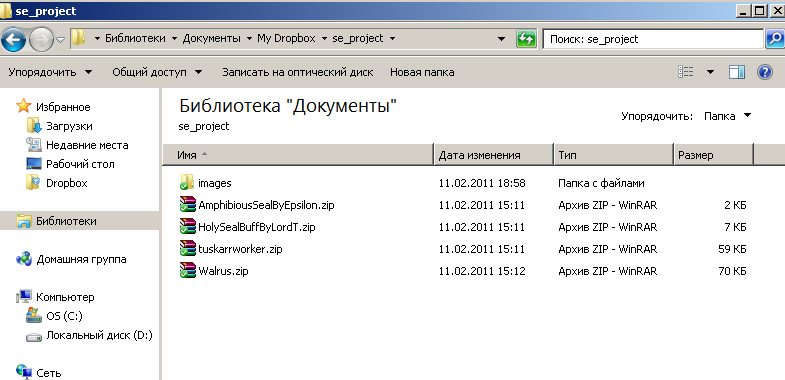This screenshot has width=785, height=380.
Task: Click the tuskarrworker.zip archive icon
Action: tap(187, 249)
